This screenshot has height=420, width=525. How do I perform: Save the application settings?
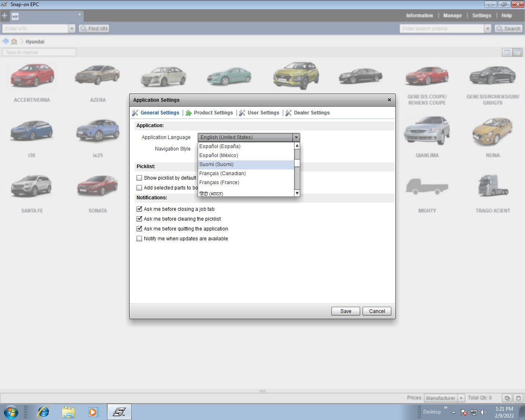(346, 311)
